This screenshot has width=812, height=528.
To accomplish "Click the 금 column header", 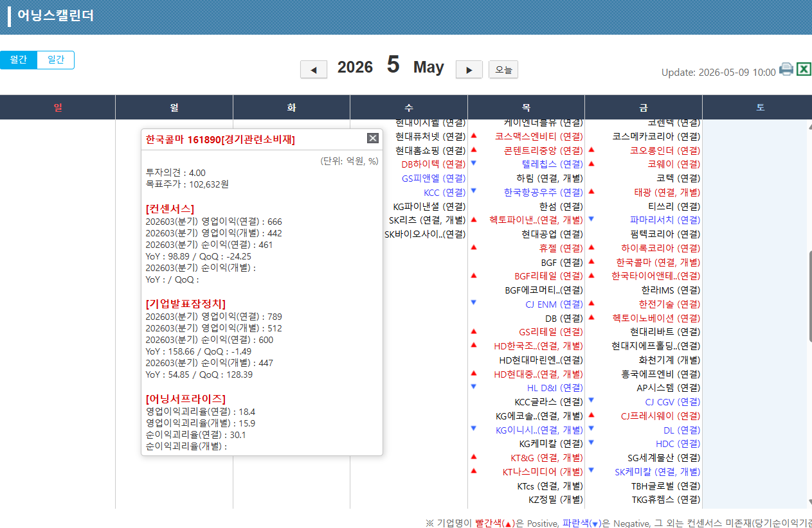I will point(644,107).
